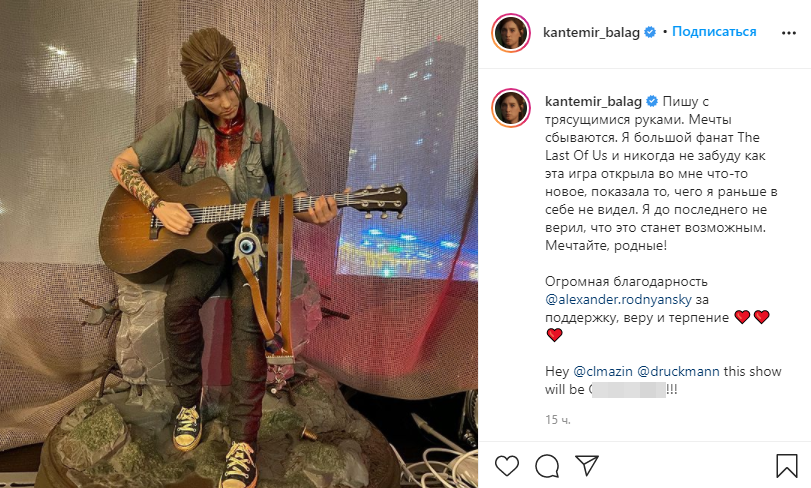Click the verified badge beside the caption username
Screen dimensions: 811x488
click(x=652, y=101)
